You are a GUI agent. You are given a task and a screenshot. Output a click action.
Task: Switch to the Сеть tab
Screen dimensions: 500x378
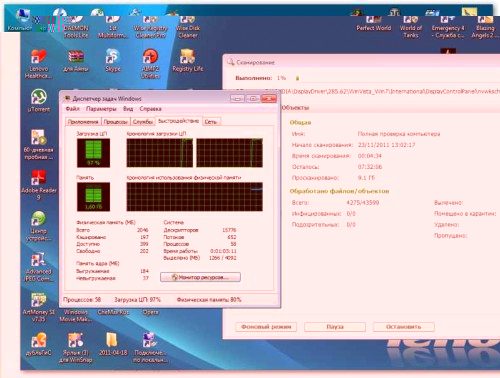pyautogui.click(x=211, y=122)
